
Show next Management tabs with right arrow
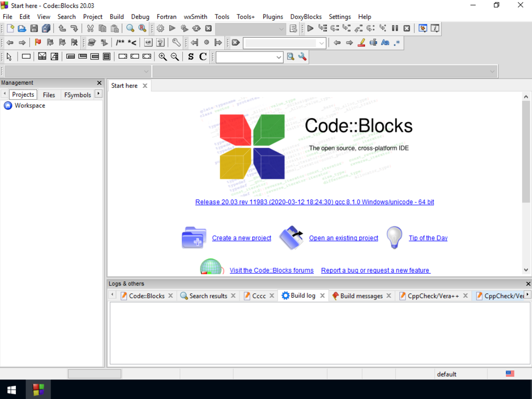pyautogui.click(x=99, y=93)
